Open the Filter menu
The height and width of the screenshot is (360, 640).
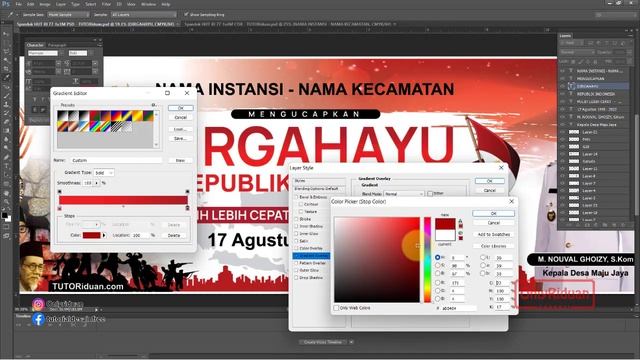tap(106, 4)
